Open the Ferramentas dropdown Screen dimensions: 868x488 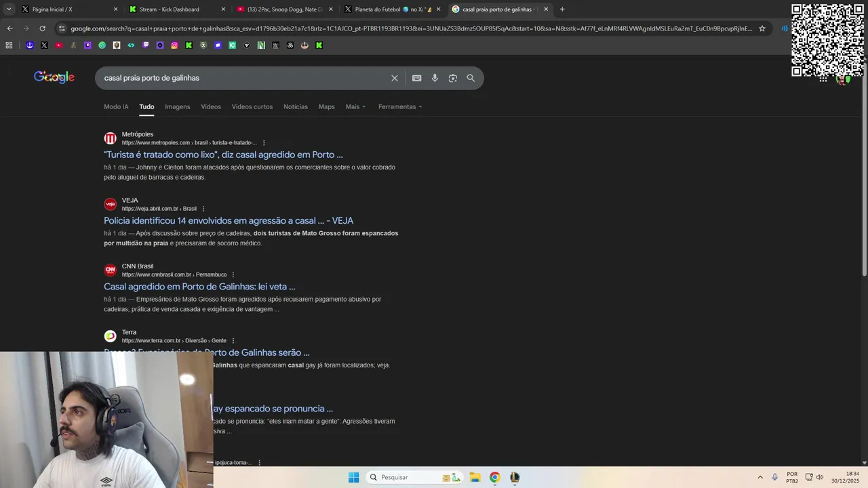click(400, 106)
